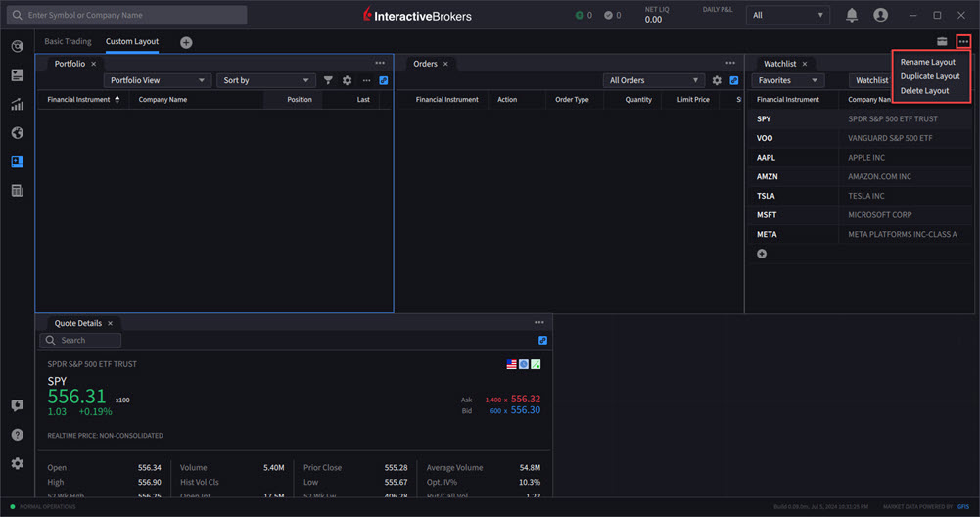Screen dimensions: 980x517
Task: Select the VOO row in the watchlist
Action: click(x=860, y=138)
